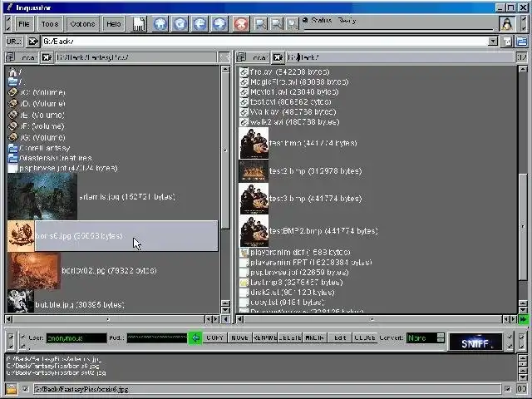This screenshot has width=532, height=399.
Task: Click the RENAME button
Action: click(x=264, y=338)
